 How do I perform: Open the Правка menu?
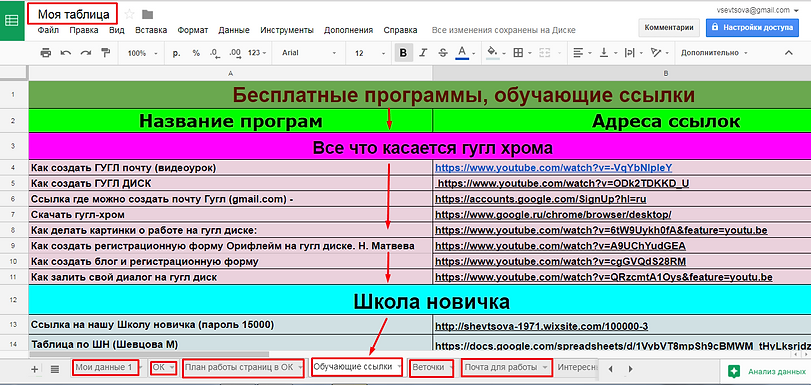coord(84,30)
